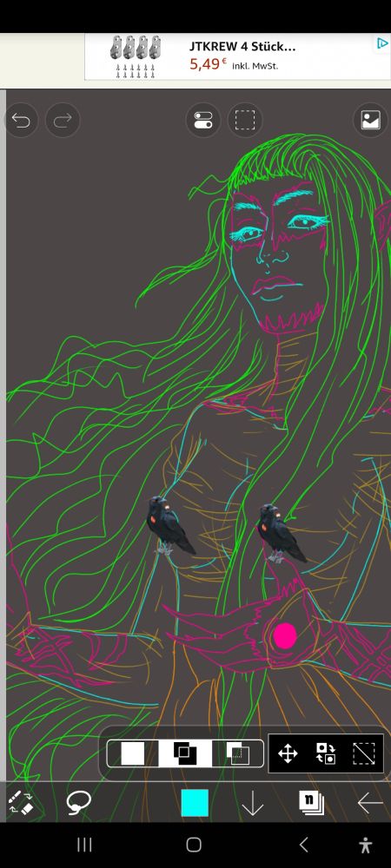Select the subtract selection mode
The height and width of the screenshot is (868, 391).
(237, 753)
